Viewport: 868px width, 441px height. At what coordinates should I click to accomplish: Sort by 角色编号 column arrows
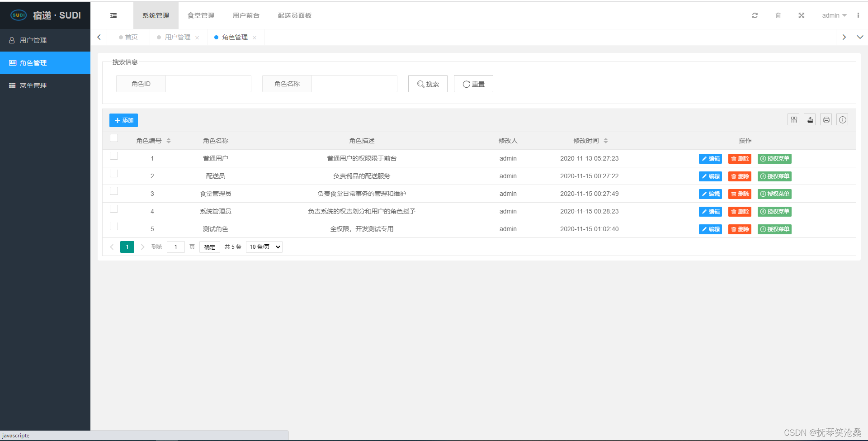coord(169,141)
